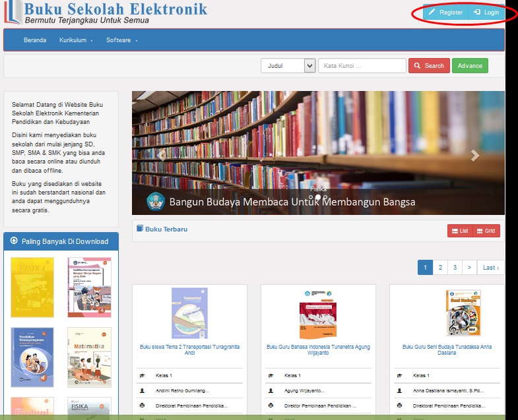518x420 pixels.
Task: Go to Beranda in the navigation bar
Action: coord(35,40)
